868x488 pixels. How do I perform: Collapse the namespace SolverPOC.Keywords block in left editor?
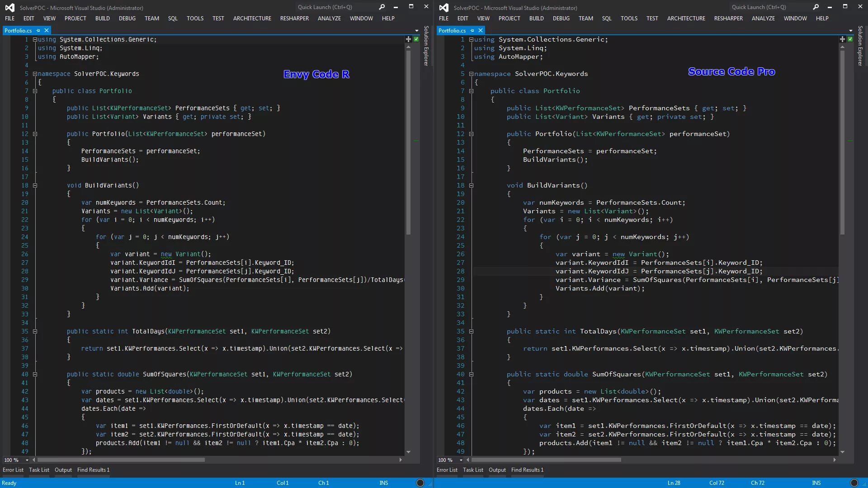tap(35, 74)
